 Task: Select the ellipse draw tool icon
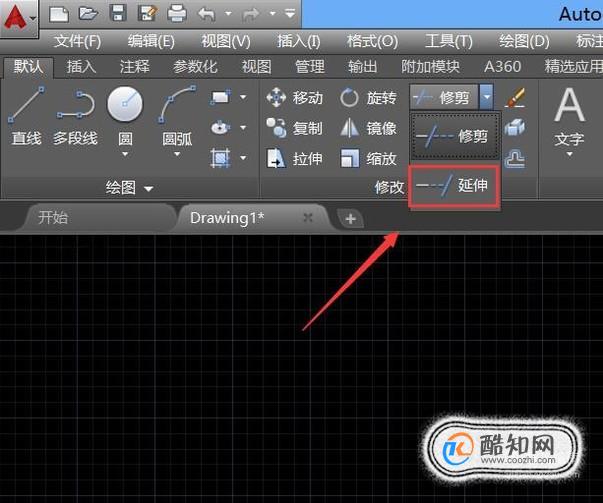220,127
